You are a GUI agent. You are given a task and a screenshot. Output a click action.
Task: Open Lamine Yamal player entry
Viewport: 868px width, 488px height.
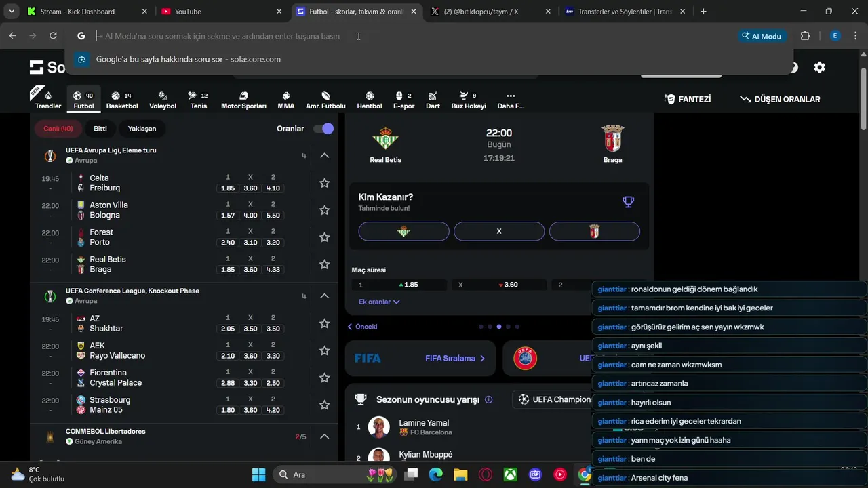[424, 427]
